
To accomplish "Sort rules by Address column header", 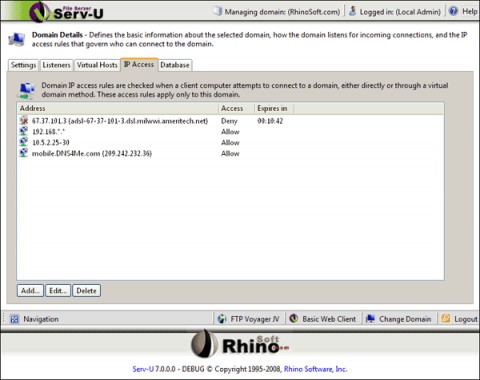I will pyautogui.click(x=117, y=108).
